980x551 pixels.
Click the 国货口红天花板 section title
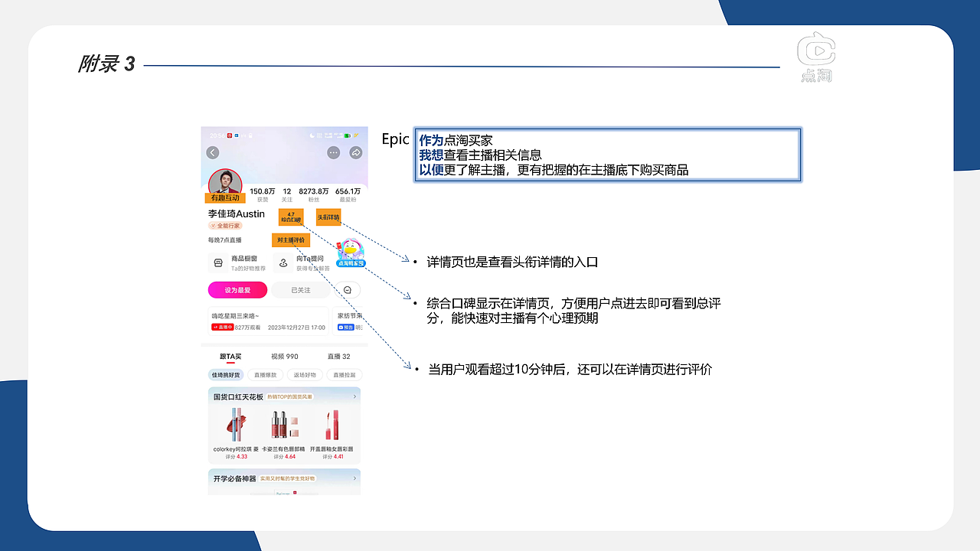coord(238,397)
